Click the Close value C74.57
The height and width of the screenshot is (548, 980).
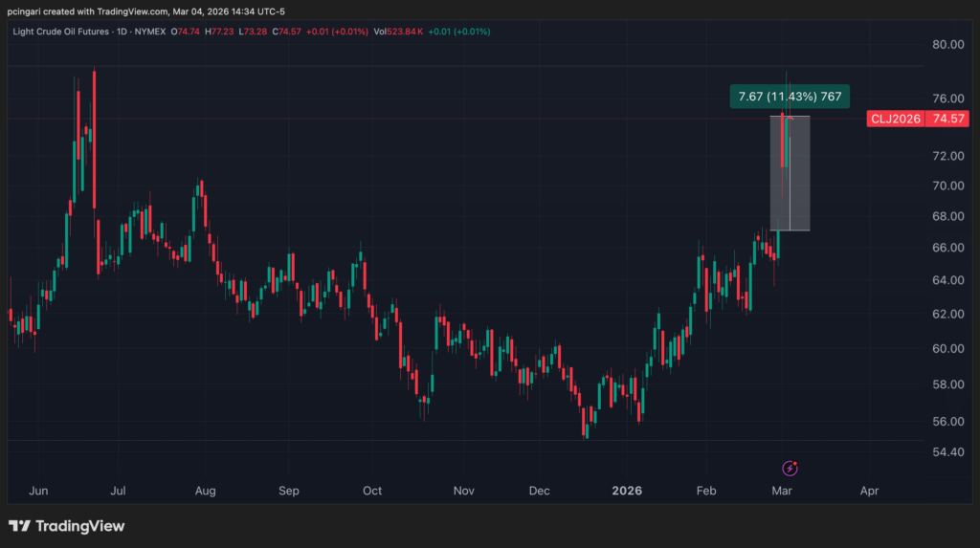(286, 32)
